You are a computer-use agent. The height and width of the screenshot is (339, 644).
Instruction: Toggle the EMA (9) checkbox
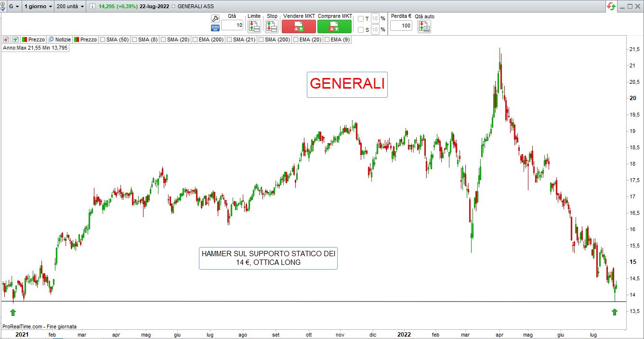(x=327, y=39)
